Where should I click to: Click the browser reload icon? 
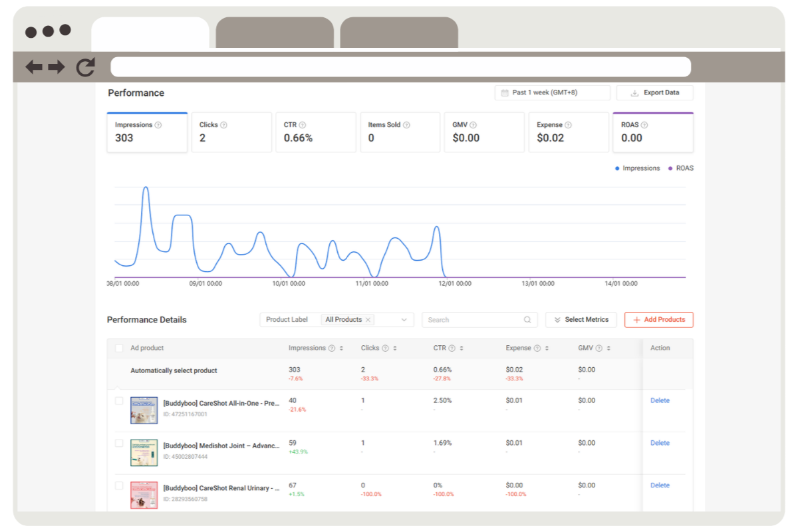click(x=85, y=66)
